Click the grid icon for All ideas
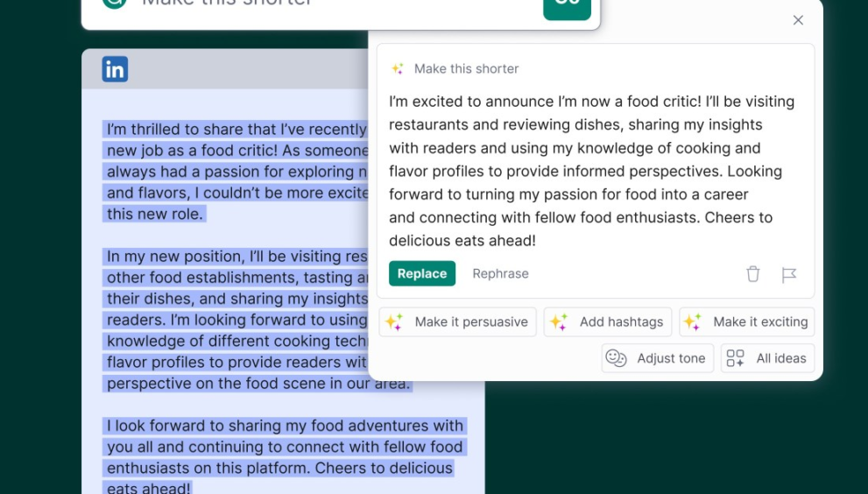The width and height of the screenshot is (868, 494). [x=735, y=358]
